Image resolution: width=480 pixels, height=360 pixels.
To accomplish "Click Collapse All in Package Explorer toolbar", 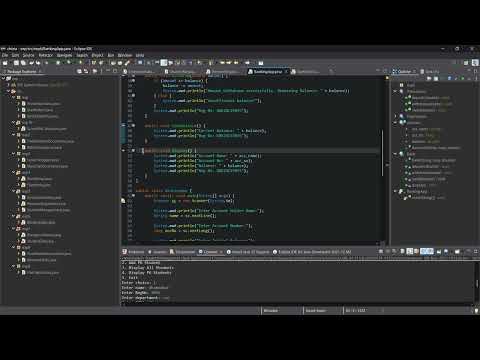I will [x=79, y=71].
